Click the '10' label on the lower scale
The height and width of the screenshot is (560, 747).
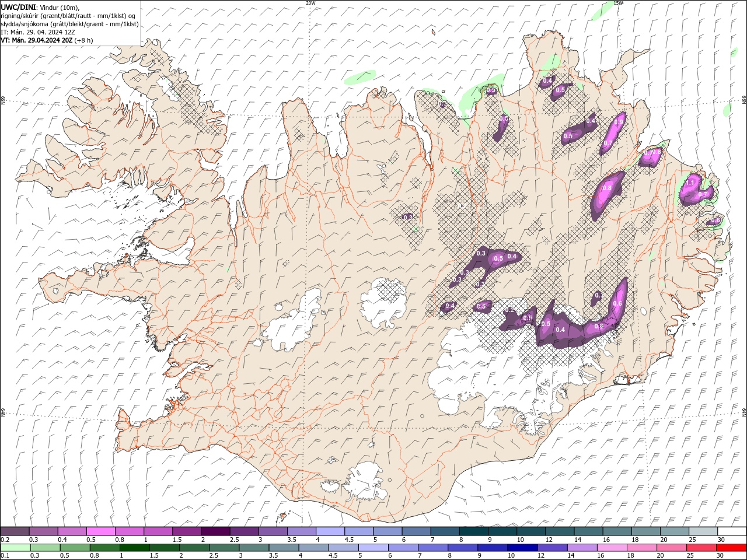pyautogui.click(x=511, y=555)
